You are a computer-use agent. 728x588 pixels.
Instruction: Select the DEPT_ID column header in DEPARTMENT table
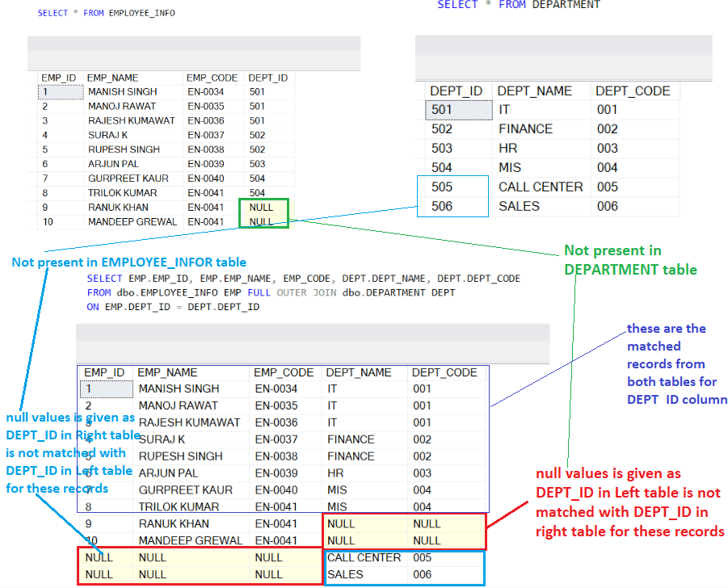(456, 90)
